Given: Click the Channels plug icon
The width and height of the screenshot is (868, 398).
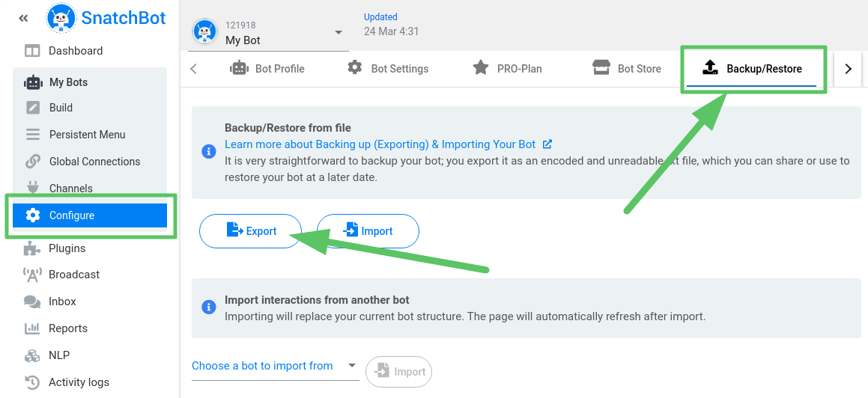Looking at the screenshot, I should pos(33,187).
